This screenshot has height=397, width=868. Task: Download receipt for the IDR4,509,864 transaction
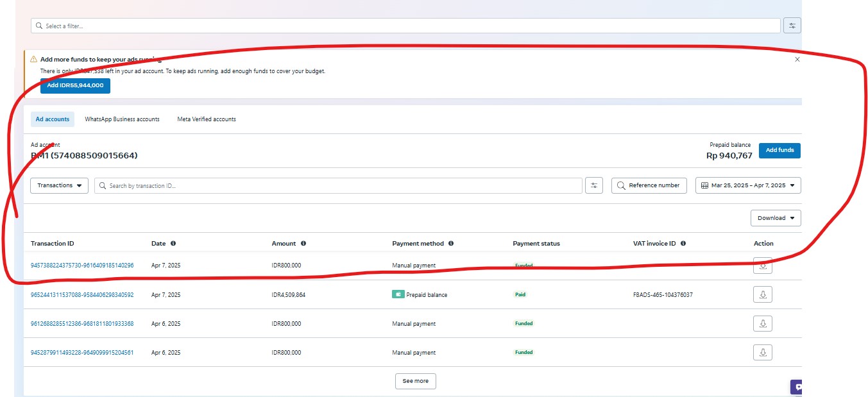[763, 294]
